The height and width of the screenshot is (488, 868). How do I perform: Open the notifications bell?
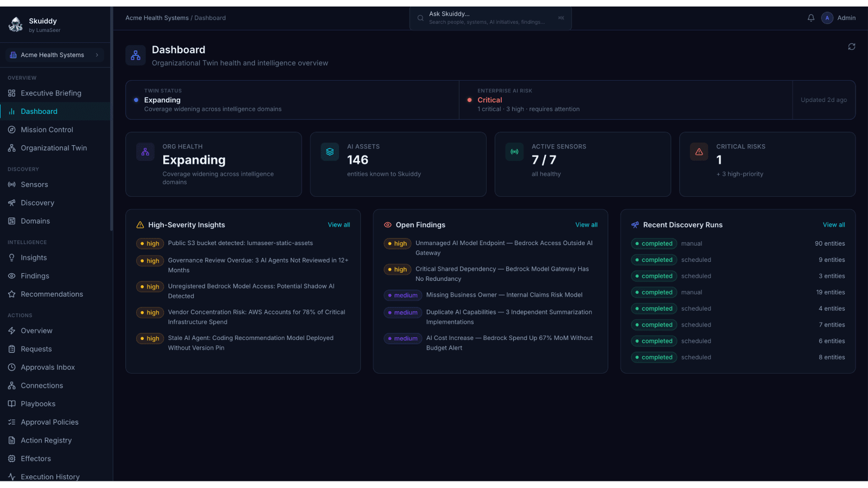[x=811, y=18]
